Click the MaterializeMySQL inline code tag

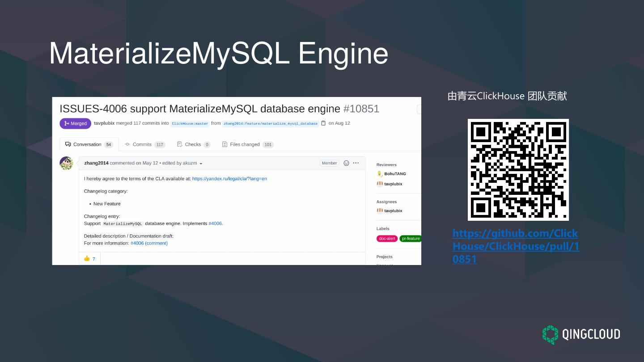[123, 224]
